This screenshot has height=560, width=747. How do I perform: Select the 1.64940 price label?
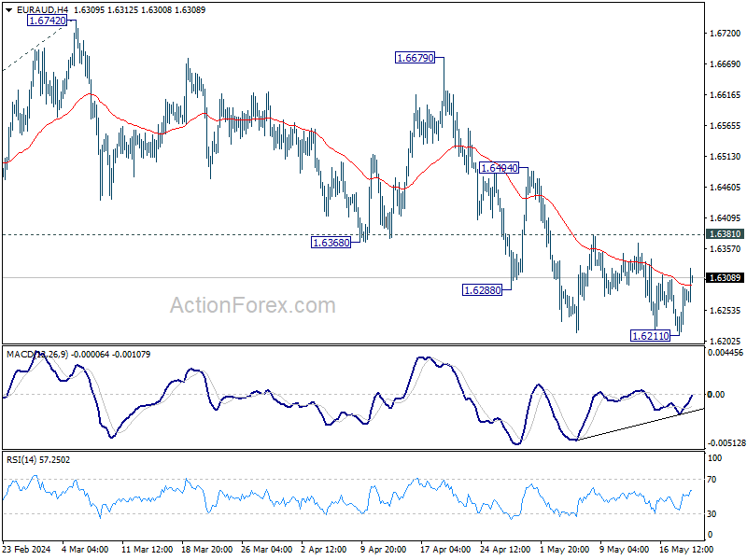[499, 168]
